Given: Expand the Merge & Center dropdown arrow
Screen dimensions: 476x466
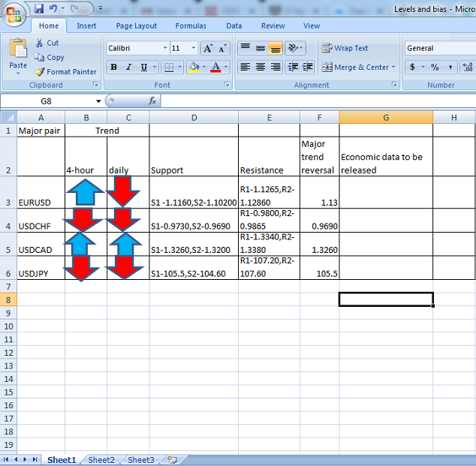Looking at the screenshot, I should pos(393,67).
